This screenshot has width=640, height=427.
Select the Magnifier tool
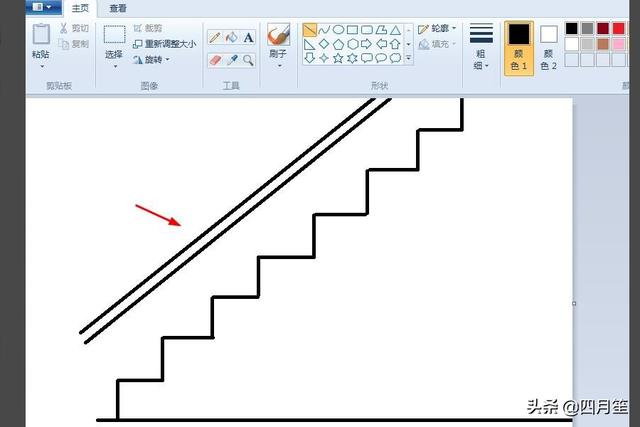click(248, 60)
